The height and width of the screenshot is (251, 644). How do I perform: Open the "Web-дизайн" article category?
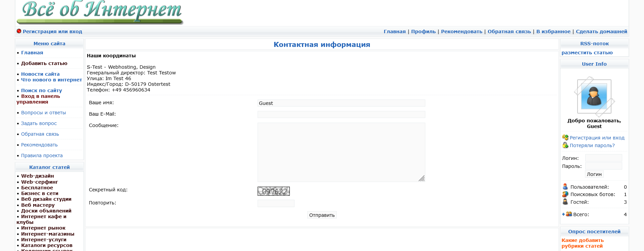click(38, 176)
